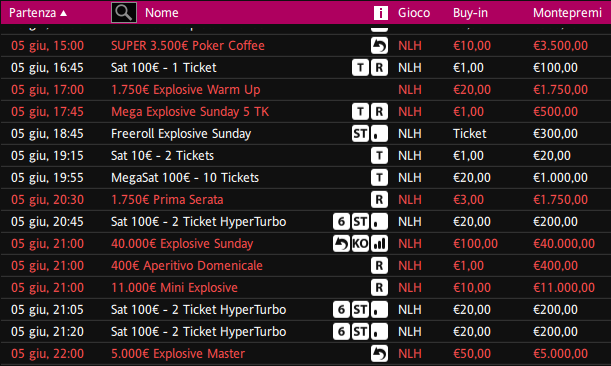Open the 1.750€ Explosive Warm Up tournament
The width and height of the screenshot is (611, 366).
point(185,90)
